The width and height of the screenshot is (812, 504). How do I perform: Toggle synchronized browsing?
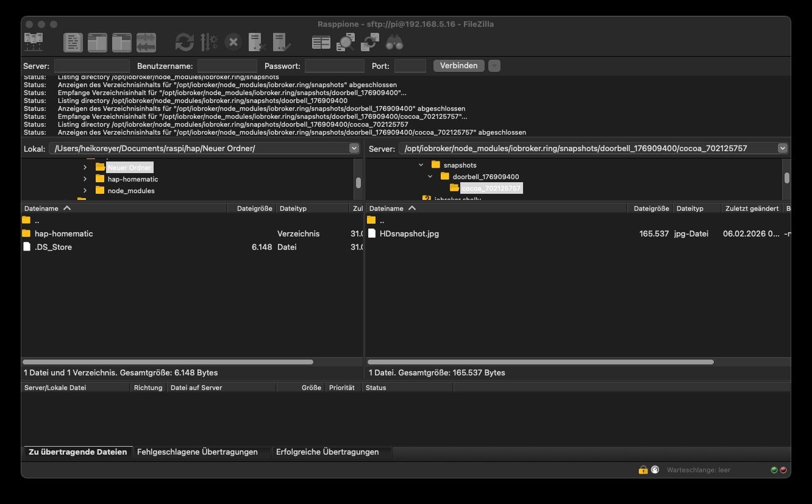[370, 42]
